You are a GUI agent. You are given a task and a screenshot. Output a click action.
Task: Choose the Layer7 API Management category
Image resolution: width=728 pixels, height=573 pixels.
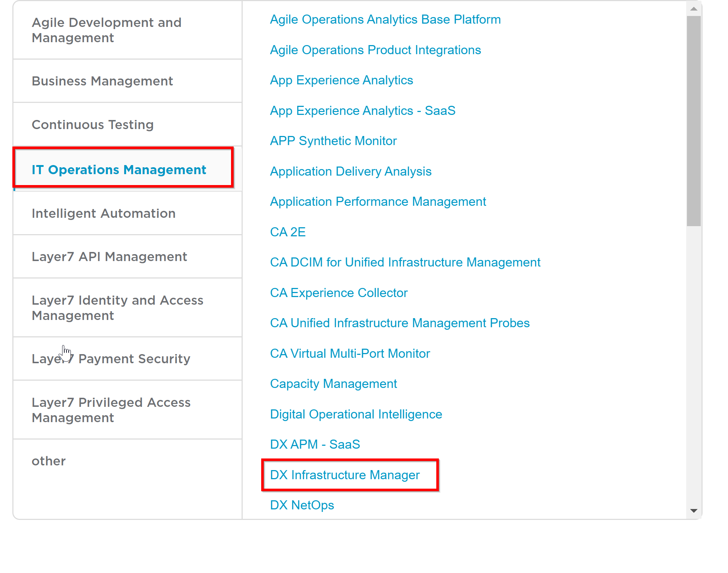pos(109,257)
